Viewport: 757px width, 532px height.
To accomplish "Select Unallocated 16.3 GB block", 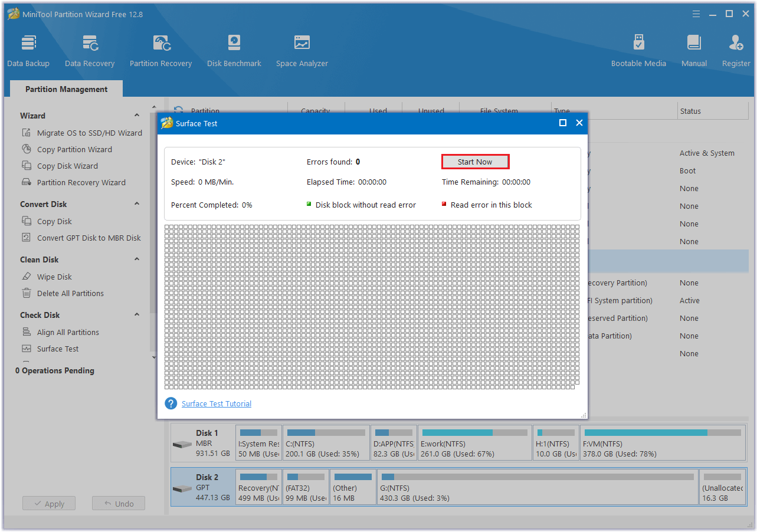I will click(x=723, y=487).
